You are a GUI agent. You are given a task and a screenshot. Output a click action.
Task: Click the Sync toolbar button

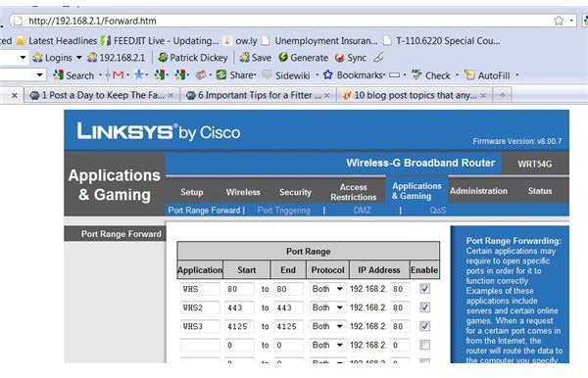[351, 58]
